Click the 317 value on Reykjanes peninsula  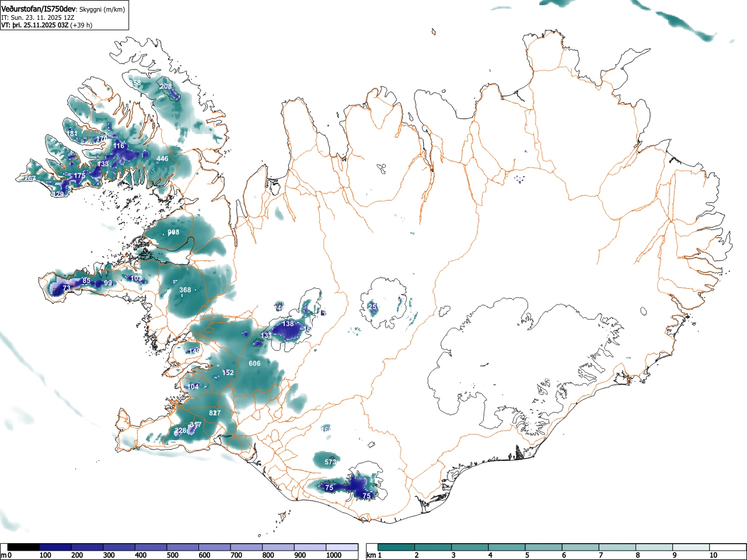[196, 425]
